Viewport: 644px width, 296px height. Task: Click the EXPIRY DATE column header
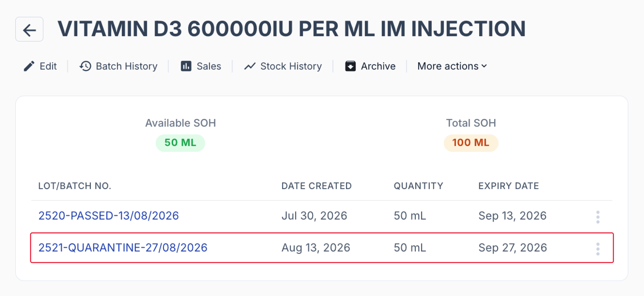coord(509,186)
